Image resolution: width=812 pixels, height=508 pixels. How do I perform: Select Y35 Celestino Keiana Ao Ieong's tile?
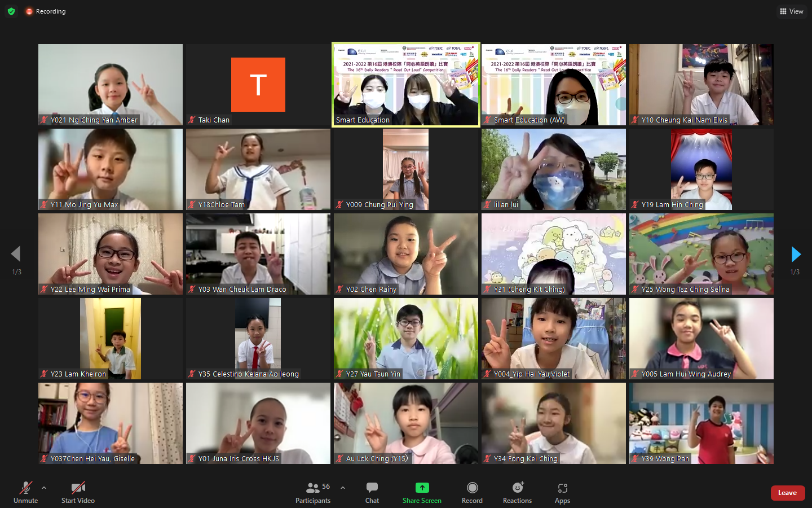coord(258,339)
